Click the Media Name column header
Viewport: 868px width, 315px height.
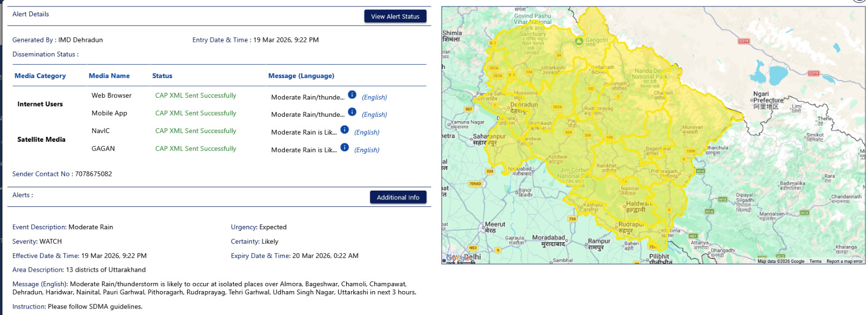(x=109, y=76)
